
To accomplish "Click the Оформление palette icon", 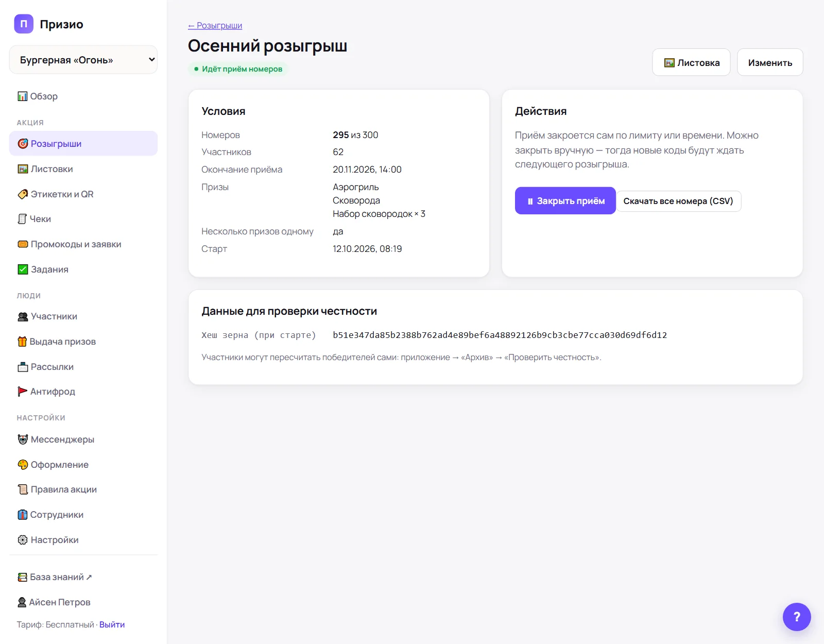I will click(x=23, y=465).
